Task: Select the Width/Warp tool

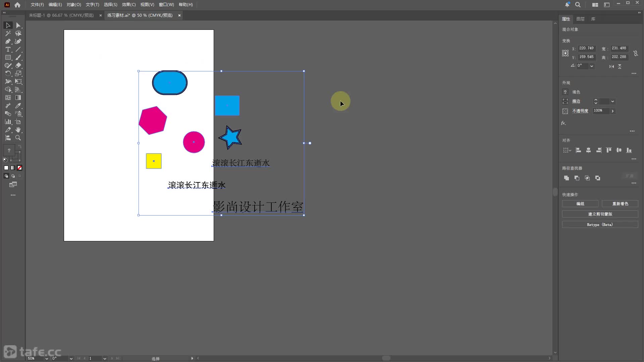Action: pos(8,82)
